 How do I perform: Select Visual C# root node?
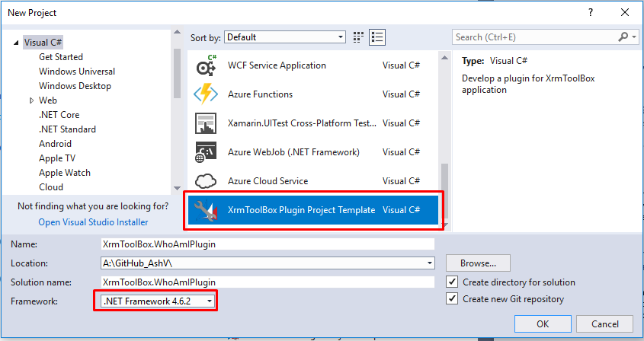click(x=43, y=43)
